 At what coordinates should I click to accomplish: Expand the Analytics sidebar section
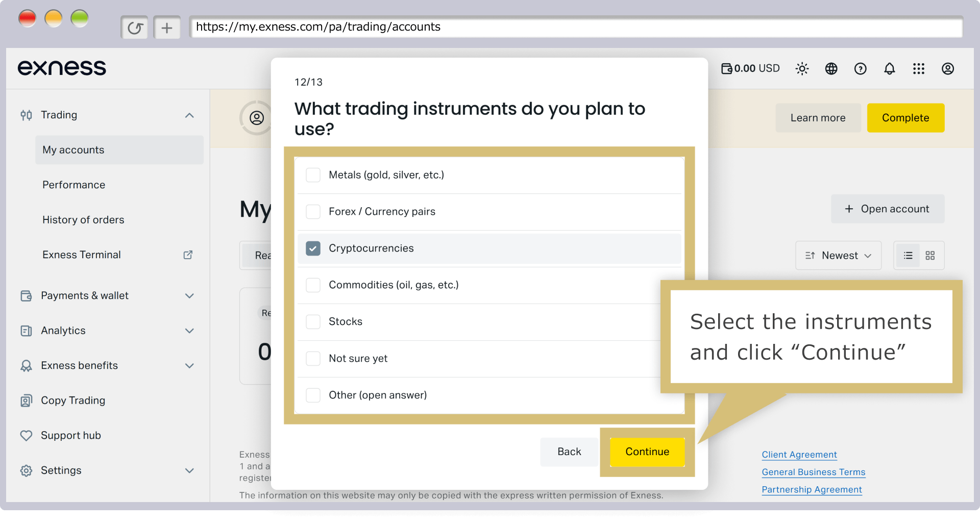tap(107, 331)
